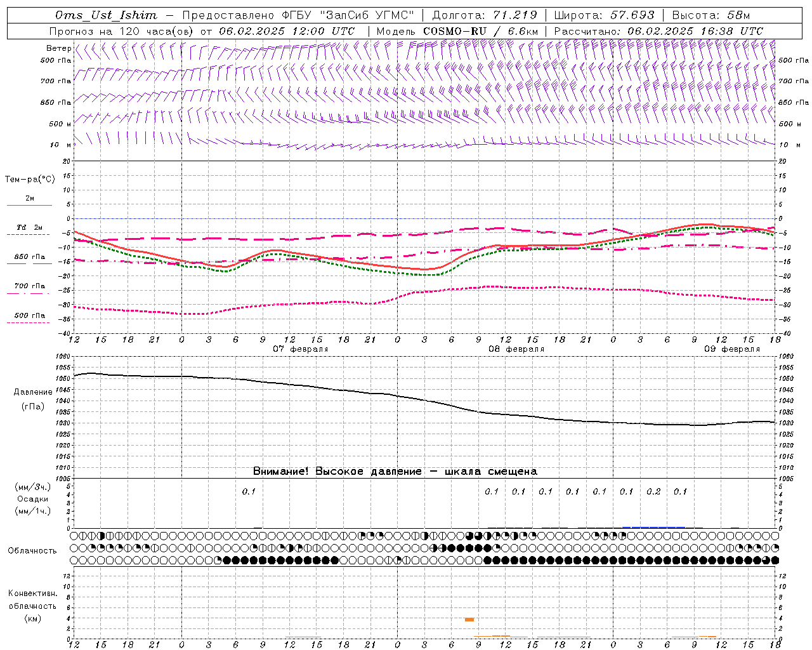Screen dimensions: 812x650
Task: Click the 09 февраля date label
Action: point(732,349)
